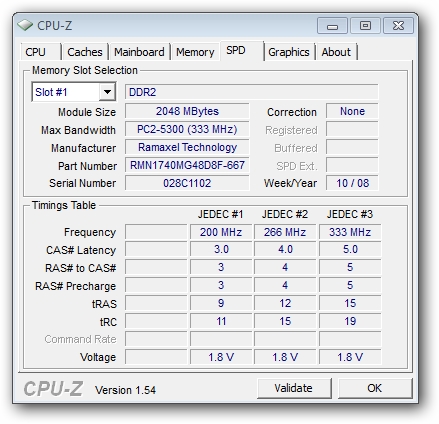Click JEDEC #1 voltage 1.8 V

pos(221,357)
